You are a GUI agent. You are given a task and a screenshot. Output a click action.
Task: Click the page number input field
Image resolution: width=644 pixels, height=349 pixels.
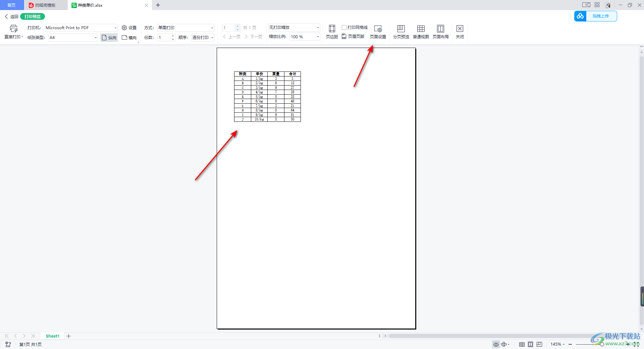tap(229, 28)
